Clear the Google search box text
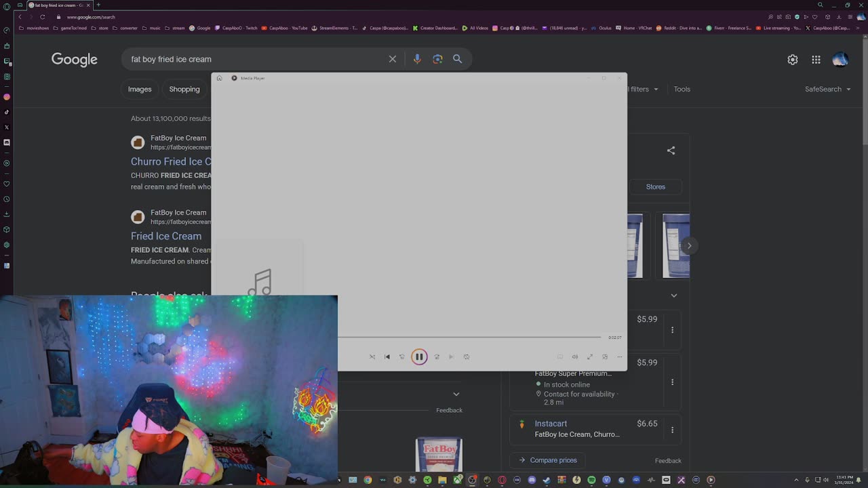868x488 pixels. click(393, 59)
